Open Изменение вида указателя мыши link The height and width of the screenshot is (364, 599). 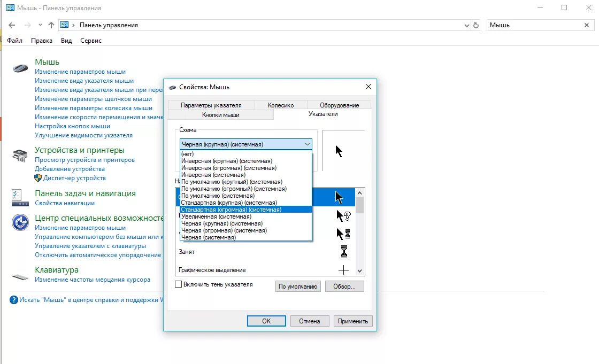click(84, 81)
